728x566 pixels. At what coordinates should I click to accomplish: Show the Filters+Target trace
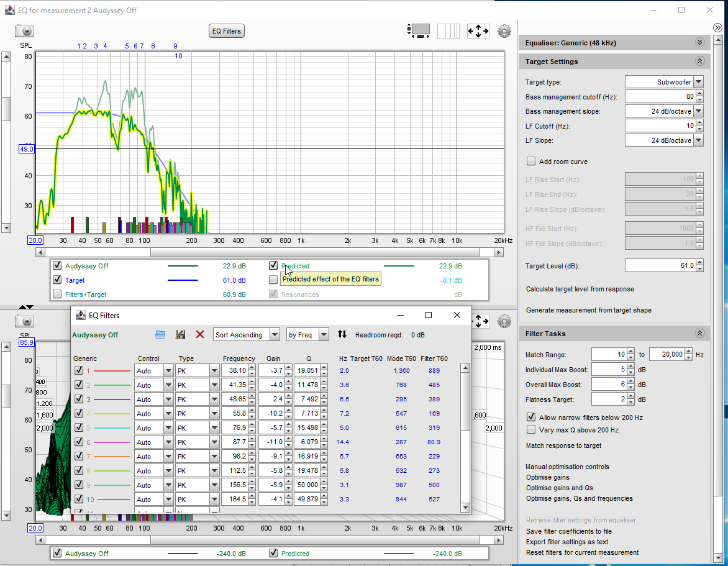(x=57, y=294)
